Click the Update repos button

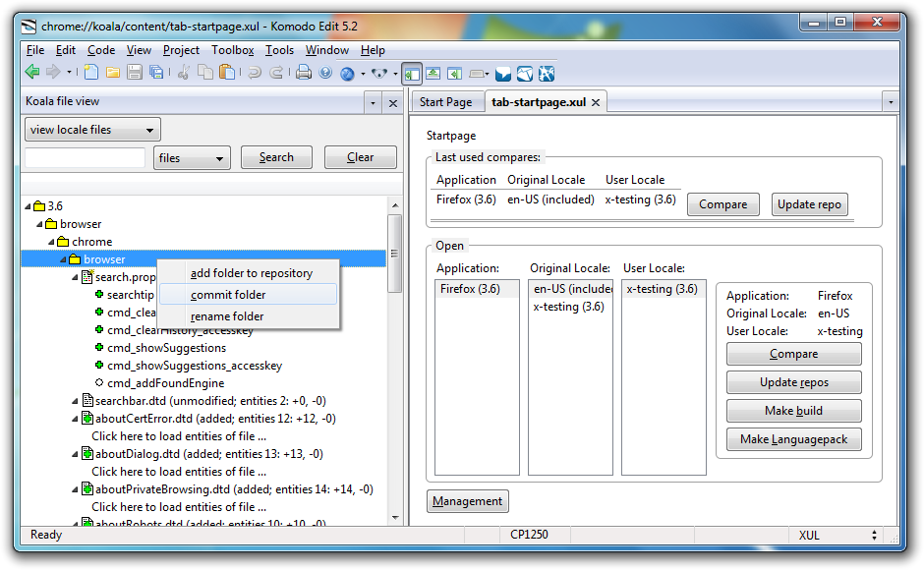pyautogui.click(x=794, y=382)
